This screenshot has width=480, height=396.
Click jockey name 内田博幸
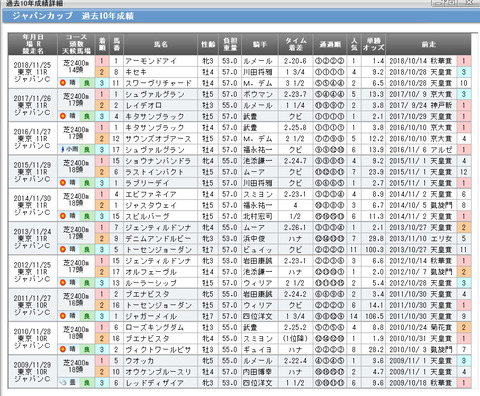click(x=258, y=372)
